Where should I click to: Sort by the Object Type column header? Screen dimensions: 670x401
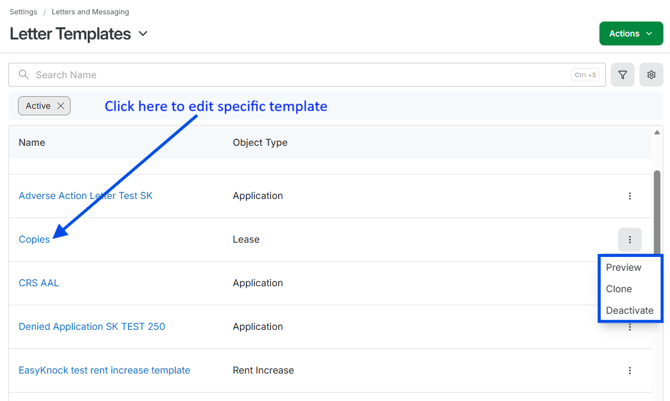pyautogui.click(x=260, y=142)
